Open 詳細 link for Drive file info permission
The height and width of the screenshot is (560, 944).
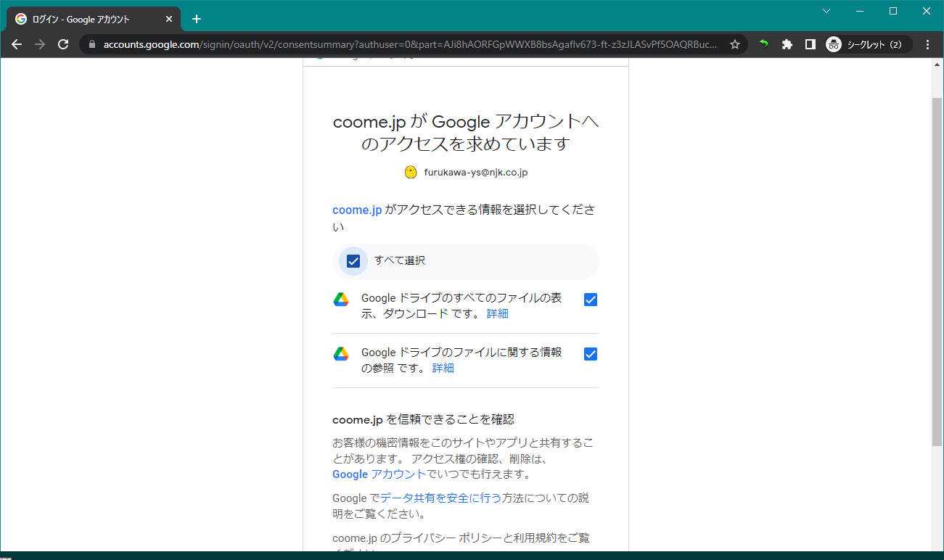[443, 368]
